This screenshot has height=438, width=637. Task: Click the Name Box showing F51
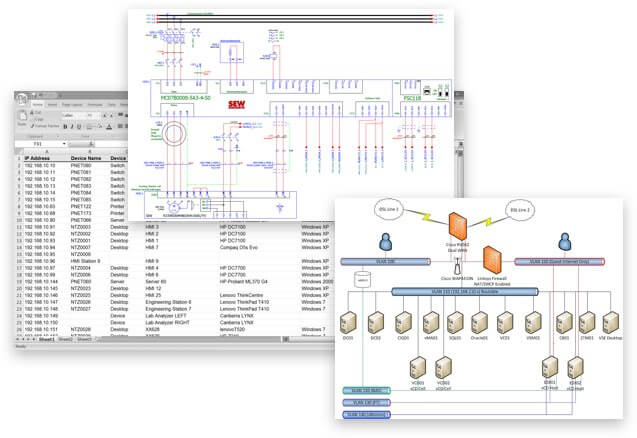click(x=38, y=144)
